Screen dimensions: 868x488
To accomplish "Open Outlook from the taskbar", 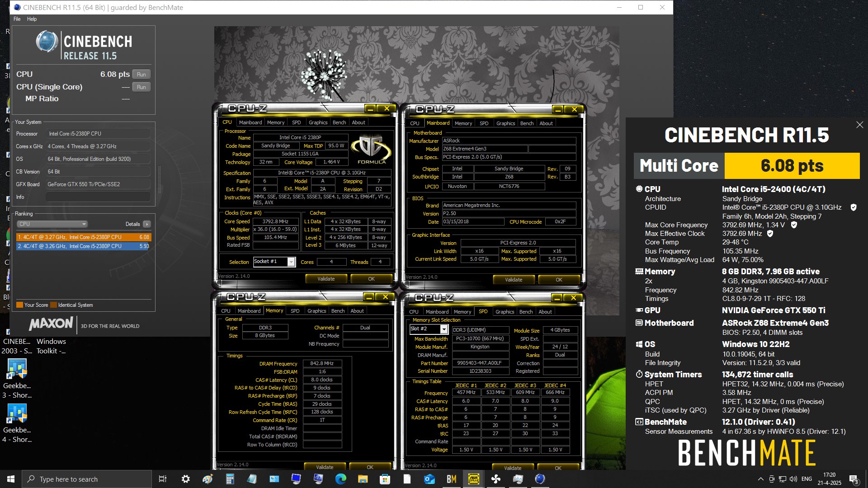I will (x=429, y=479).
